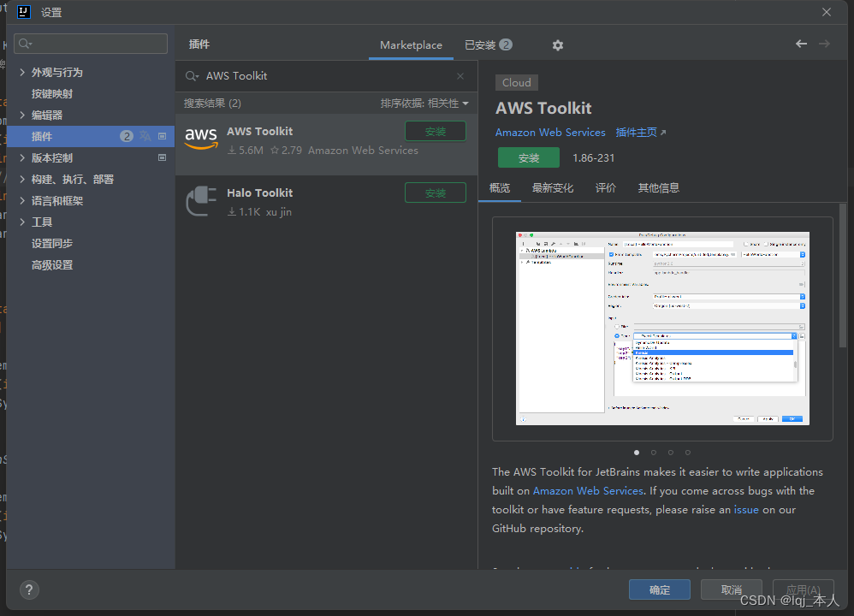Expand the 语言和框架 settings group
Image resolution: width=854 pixels, height=616 pixels.
(x=22, y=200)
